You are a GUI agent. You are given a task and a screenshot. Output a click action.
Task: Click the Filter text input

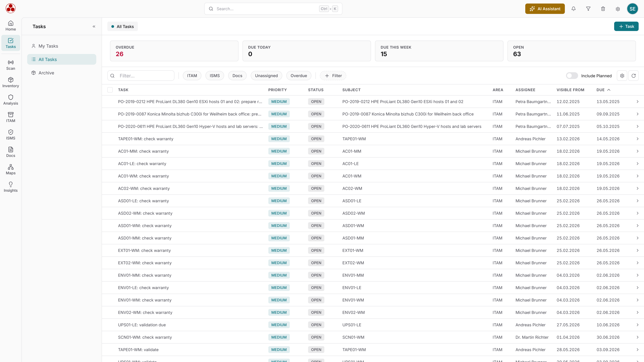(141, 76)
